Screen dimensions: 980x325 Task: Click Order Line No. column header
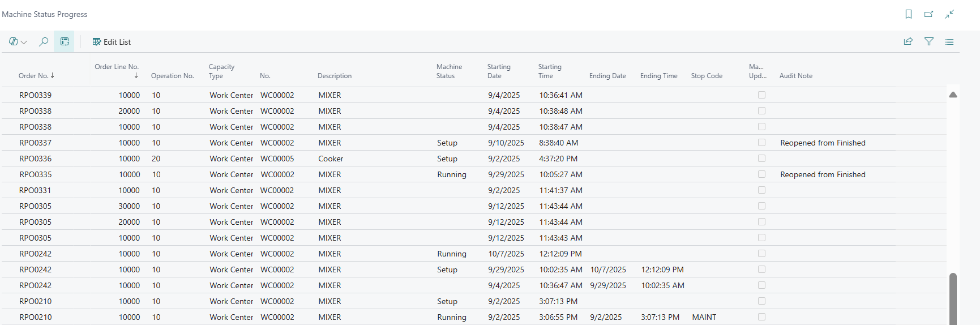click(x=117, y=67)
